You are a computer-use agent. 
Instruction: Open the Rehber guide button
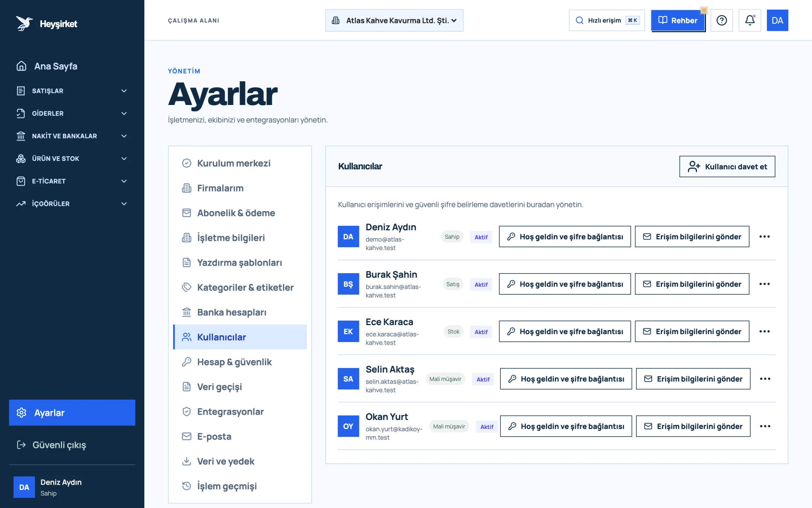click(x=678, y=20)
